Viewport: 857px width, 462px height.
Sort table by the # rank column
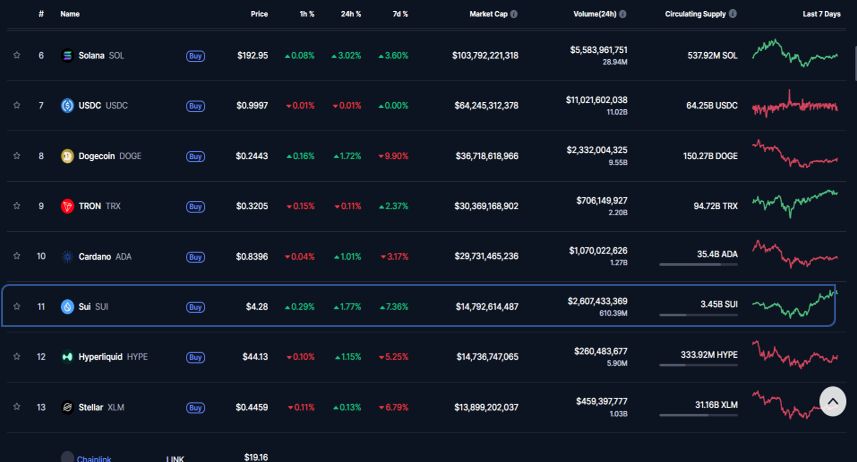point(41,14)
